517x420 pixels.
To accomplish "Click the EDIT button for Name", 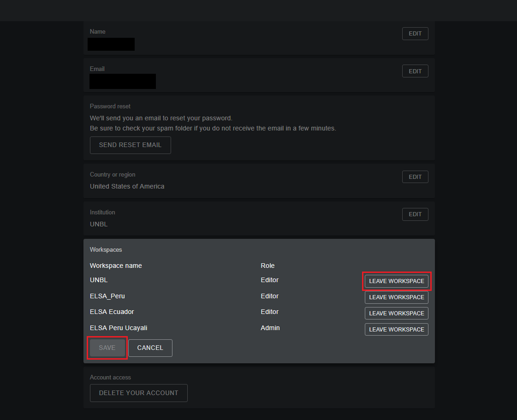I will 415,34.
